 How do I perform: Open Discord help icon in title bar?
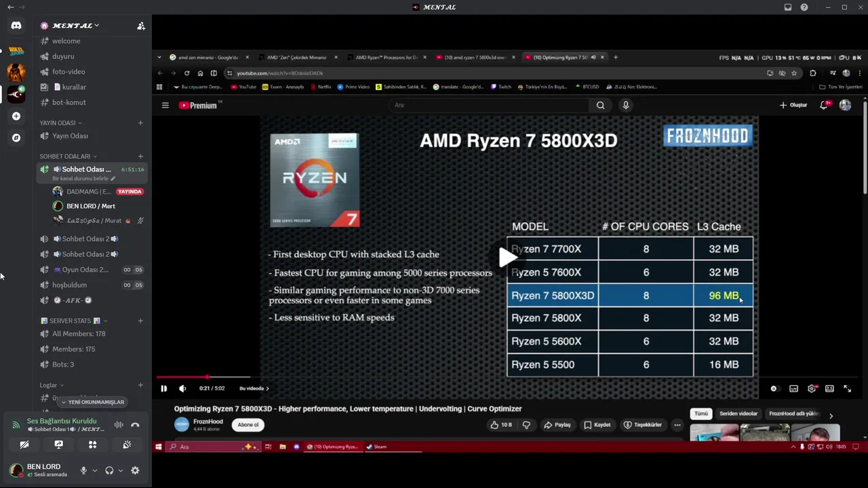(x=804, y=7)
